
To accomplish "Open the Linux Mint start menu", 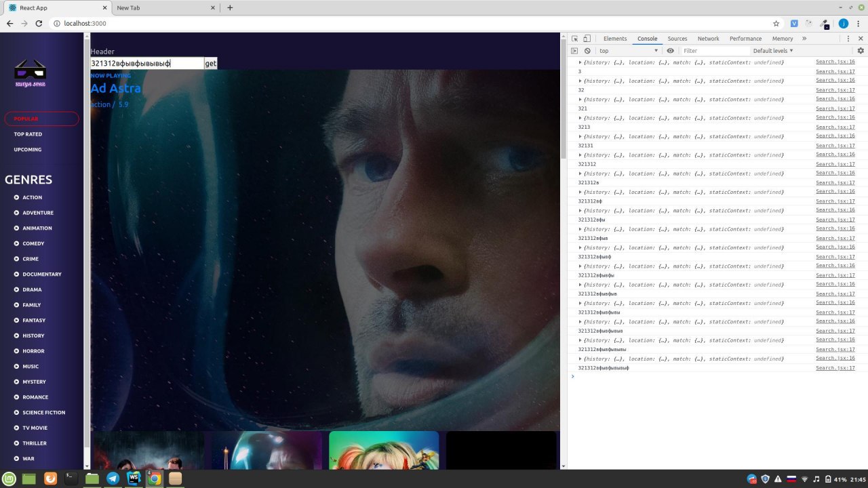I will pos(9,479).
